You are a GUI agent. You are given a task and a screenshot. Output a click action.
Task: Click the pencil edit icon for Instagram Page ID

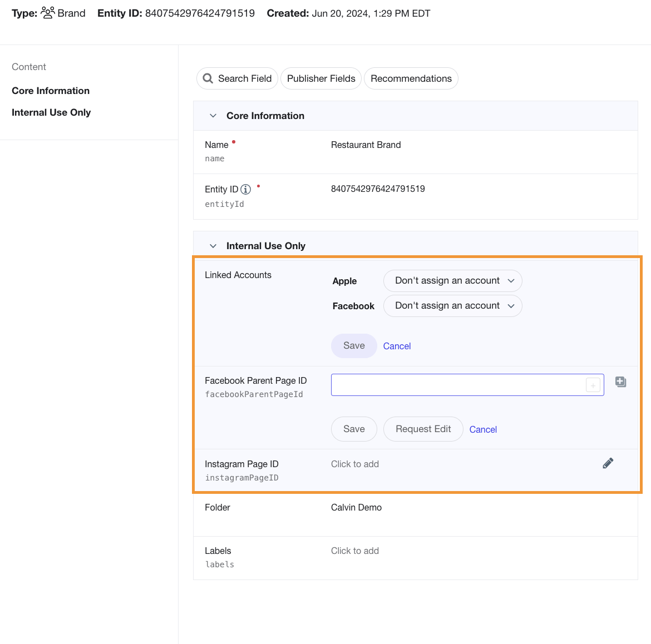coord(608,463)
